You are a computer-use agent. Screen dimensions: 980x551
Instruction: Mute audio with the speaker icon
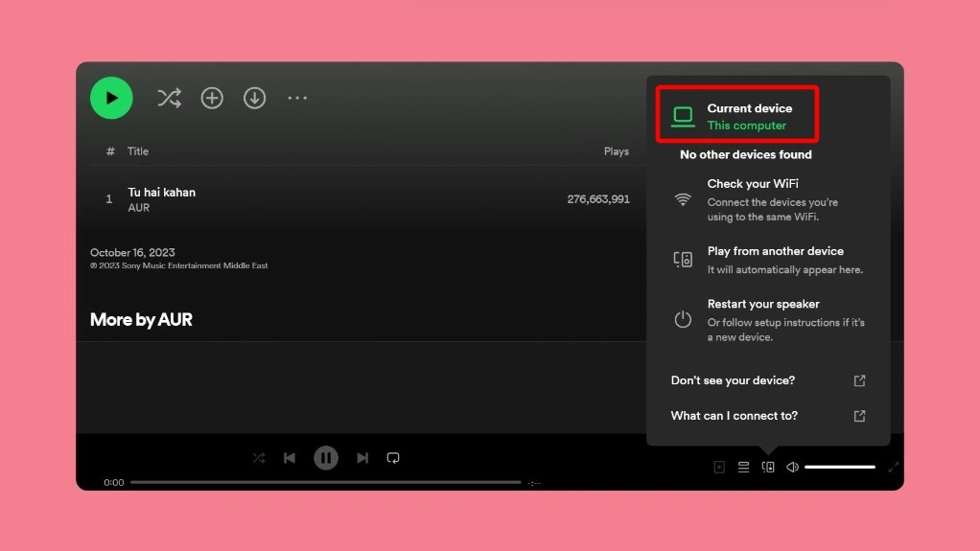792,467
